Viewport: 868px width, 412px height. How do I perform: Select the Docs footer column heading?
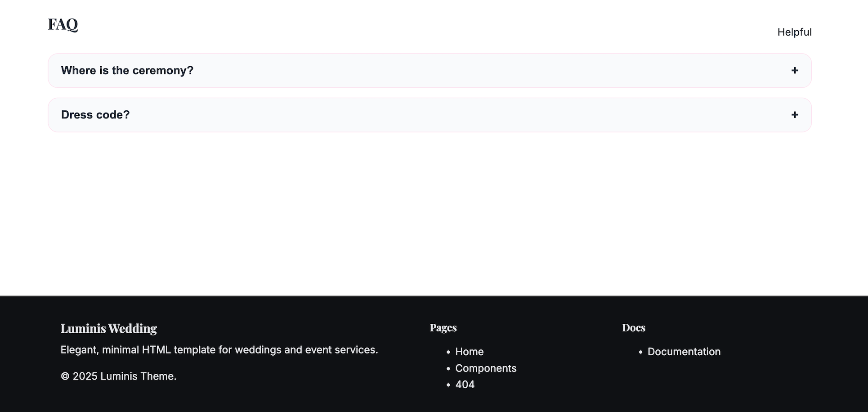point(633,328)
